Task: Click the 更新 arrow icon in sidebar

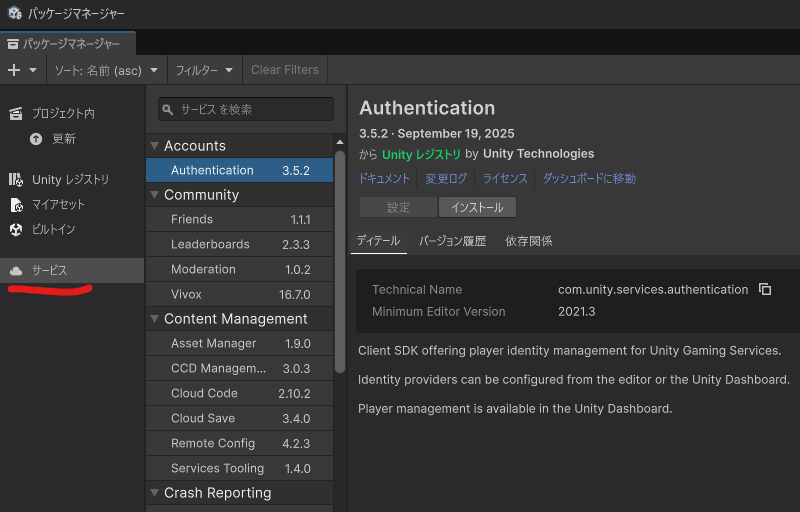Action: (36, 139)
